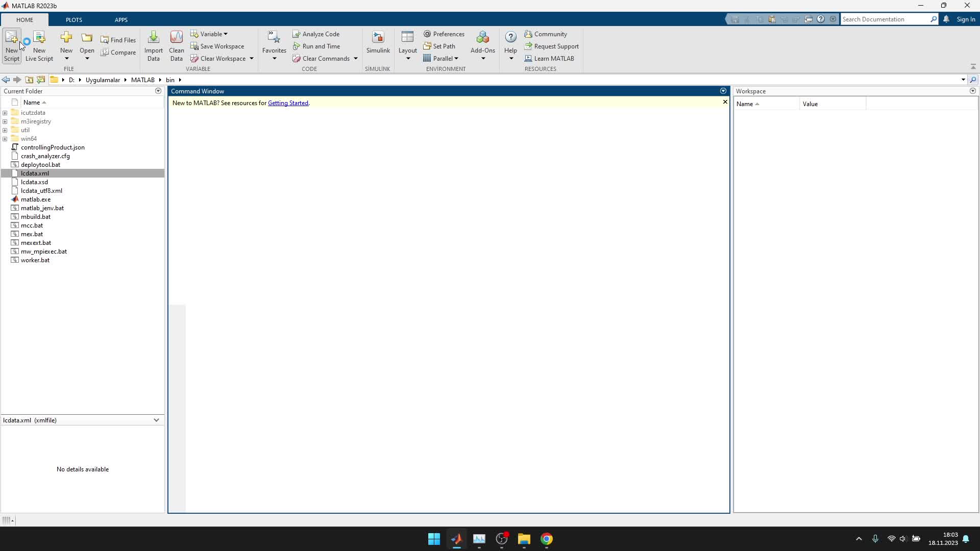Click the Open folder icon
This screenshot has height=551, width=980.
coord(87,38)
